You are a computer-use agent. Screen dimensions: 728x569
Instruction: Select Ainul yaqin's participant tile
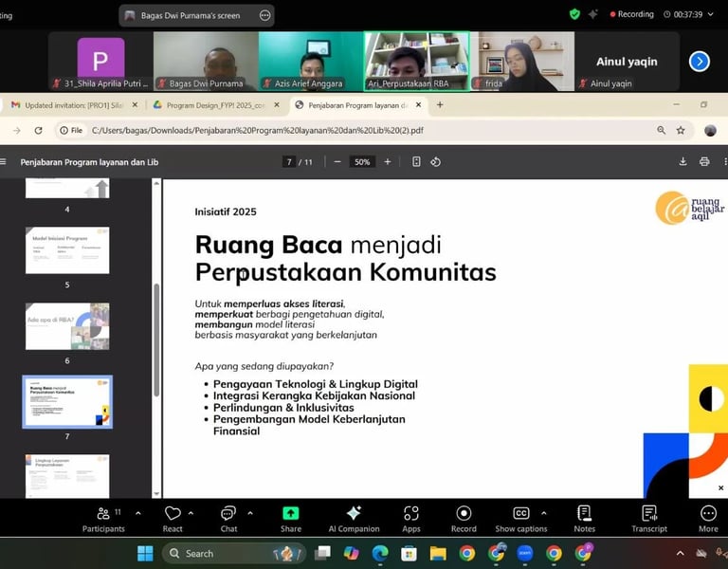[627, 62]
